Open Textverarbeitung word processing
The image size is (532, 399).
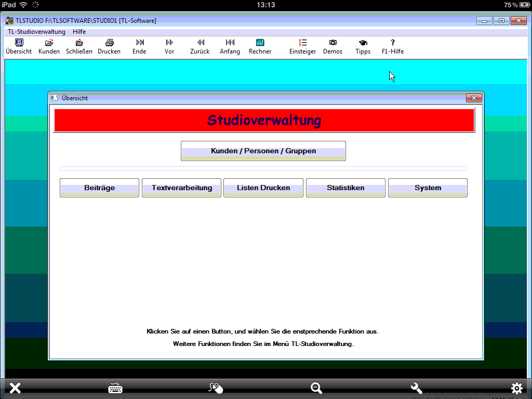pos(182,188)
